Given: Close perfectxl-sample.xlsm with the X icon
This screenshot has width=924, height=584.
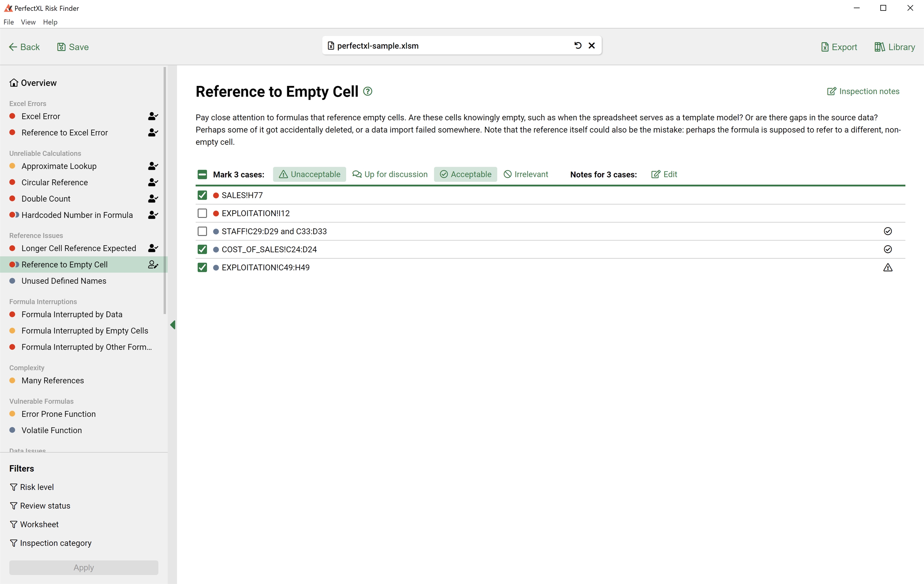Looking at the screenshot, I should [592, 46].
